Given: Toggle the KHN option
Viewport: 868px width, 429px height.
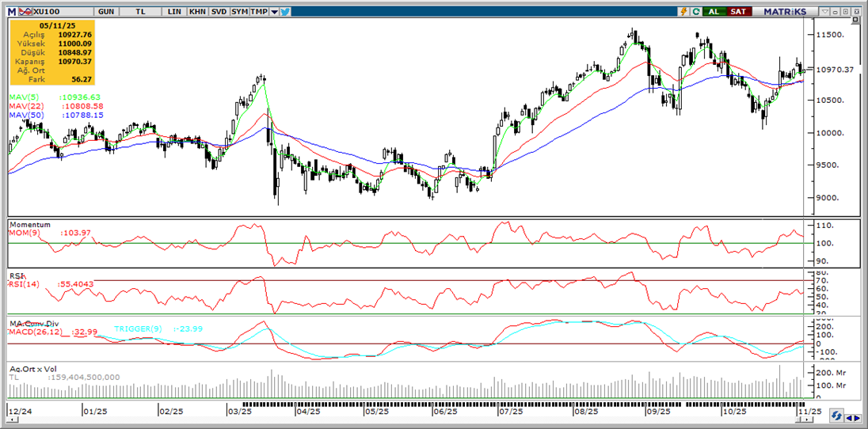Looking at the screenshot, I should click(x=197, y=12).
